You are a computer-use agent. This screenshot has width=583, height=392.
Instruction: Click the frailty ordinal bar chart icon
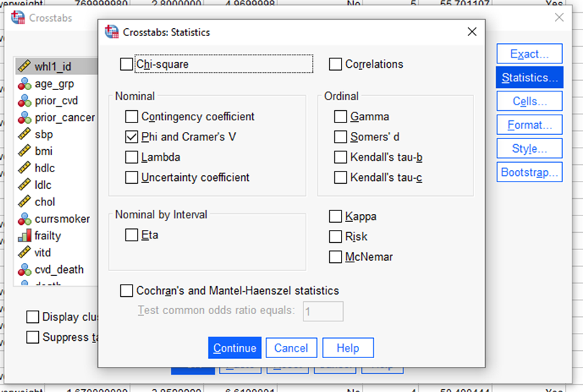coord(24,236)
